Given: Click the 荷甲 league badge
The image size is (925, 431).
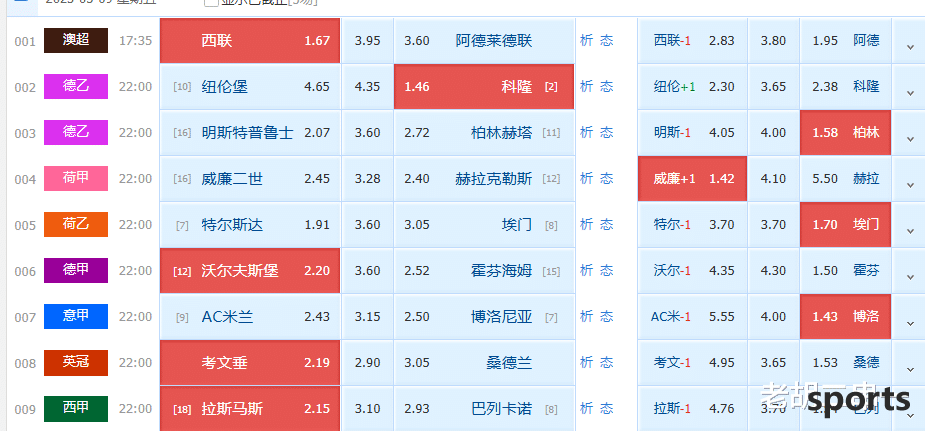Looking at the screenshot, I should 76,179.
